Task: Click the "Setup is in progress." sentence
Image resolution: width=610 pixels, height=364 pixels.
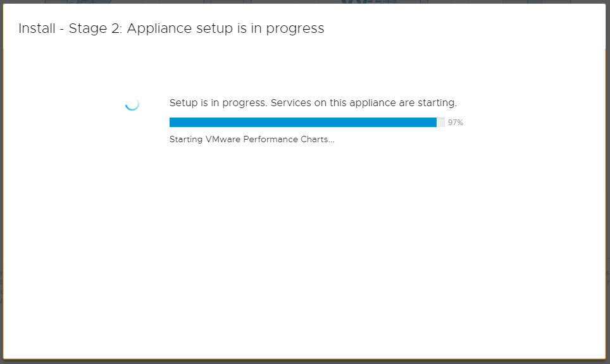Action: click(218, 103)
